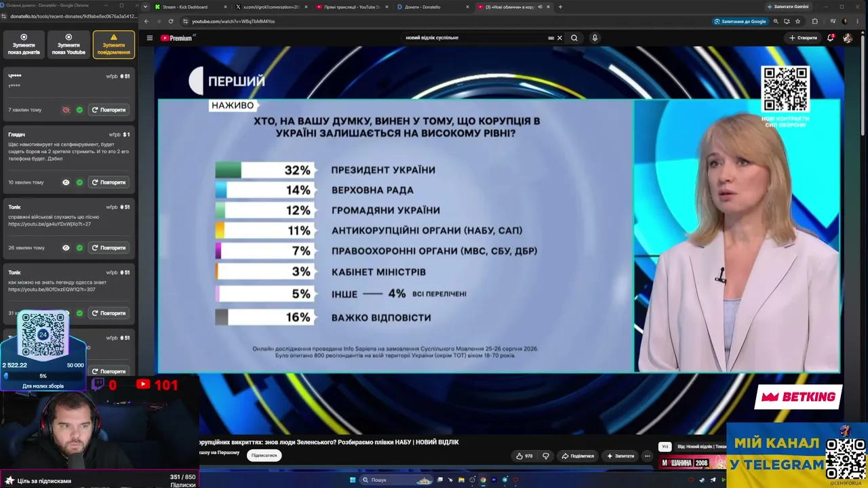Open the on-screen keyboard icon in search
The image size is (868, 488).
[551, 38]
